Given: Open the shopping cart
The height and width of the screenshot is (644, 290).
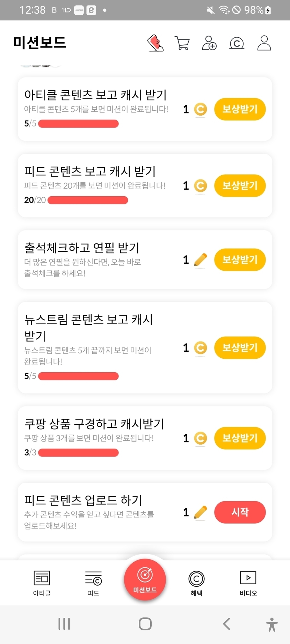Looking at the screenshot, I should (x=182, y=43).
